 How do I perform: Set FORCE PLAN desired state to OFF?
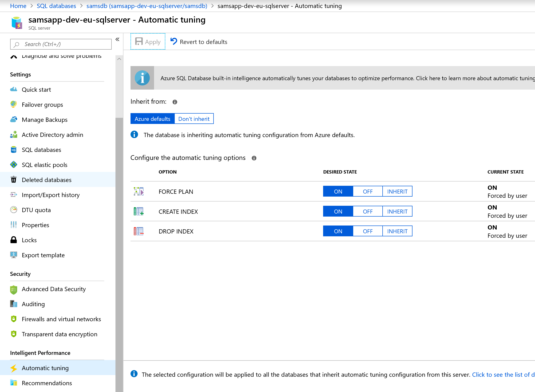click(x=368, y=191)
